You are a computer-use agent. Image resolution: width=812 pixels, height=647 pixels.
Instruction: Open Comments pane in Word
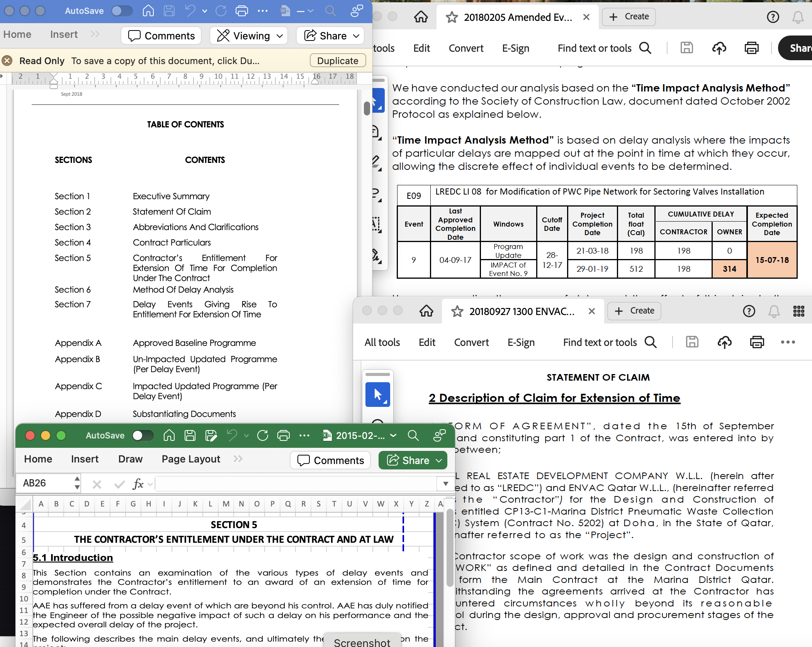(161, 36)
